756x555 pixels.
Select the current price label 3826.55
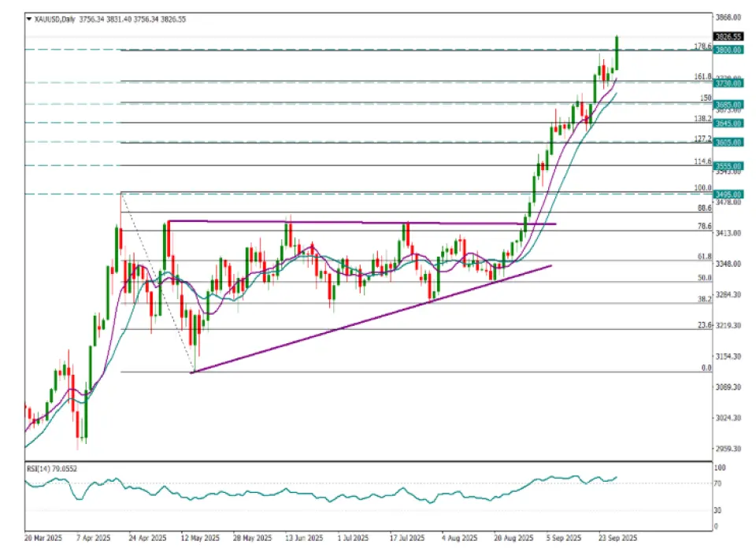point(728,36)
